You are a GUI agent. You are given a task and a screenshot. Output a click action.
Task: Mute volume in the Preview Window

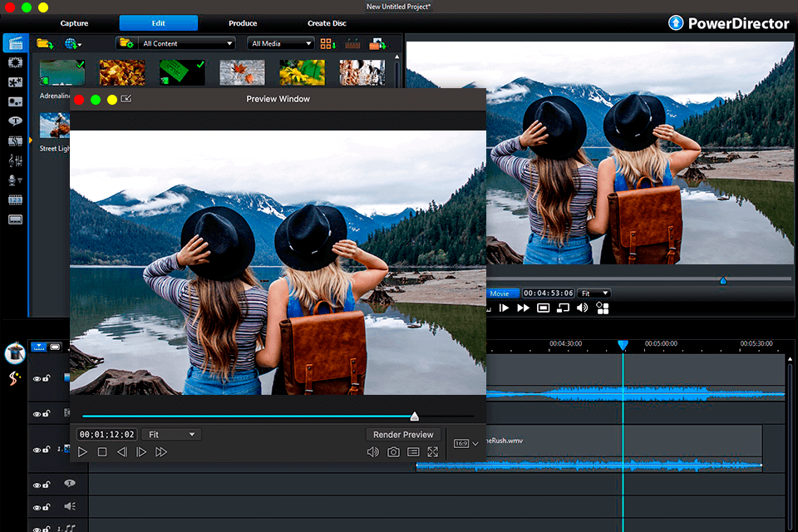(x=373, y=452)
